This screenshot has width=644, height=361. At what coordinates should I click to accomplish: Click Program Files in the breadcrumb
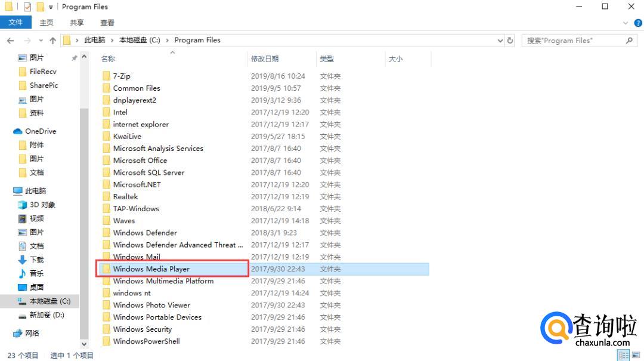click(x=197, y=40)
